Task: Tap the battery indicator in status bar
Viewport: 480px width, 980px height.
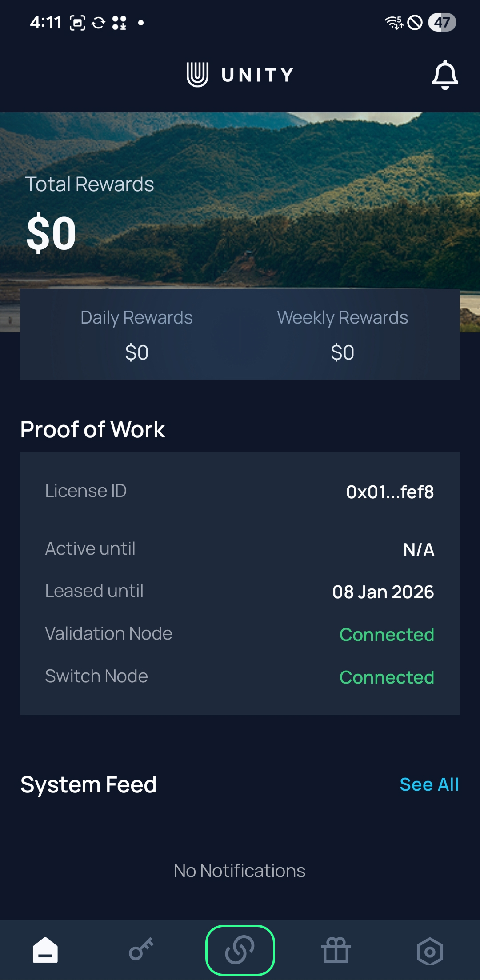Action: coord(442,22)
